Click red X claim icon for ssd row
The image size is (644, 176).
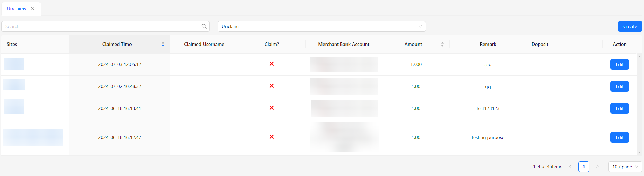(x=271, y=64)
